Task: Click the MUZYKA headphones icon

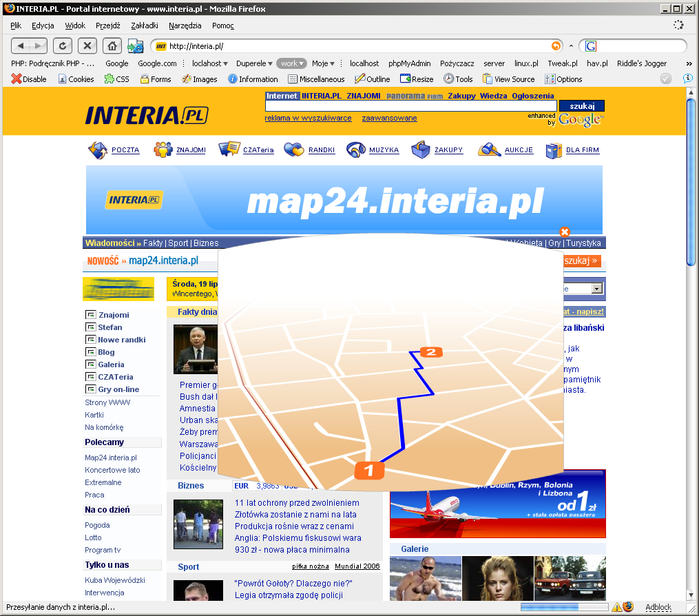Action: 356,150
